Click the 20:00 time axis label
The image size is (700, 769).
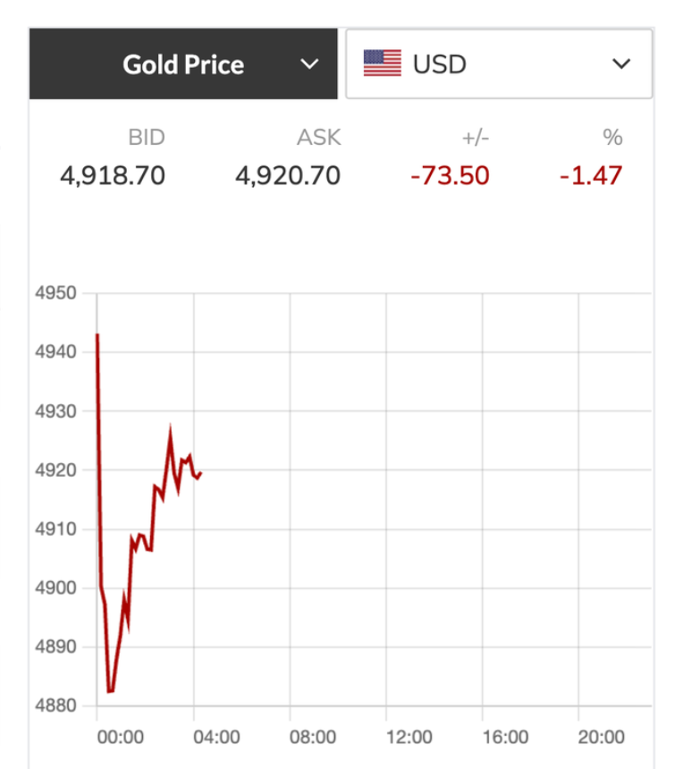click(602, 738)
